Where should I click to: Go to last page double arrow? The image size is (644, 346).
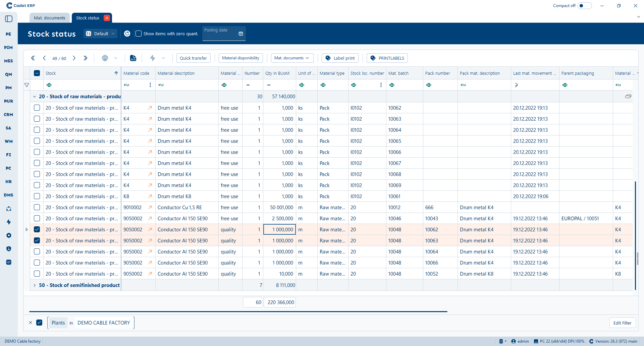point(86,58)
